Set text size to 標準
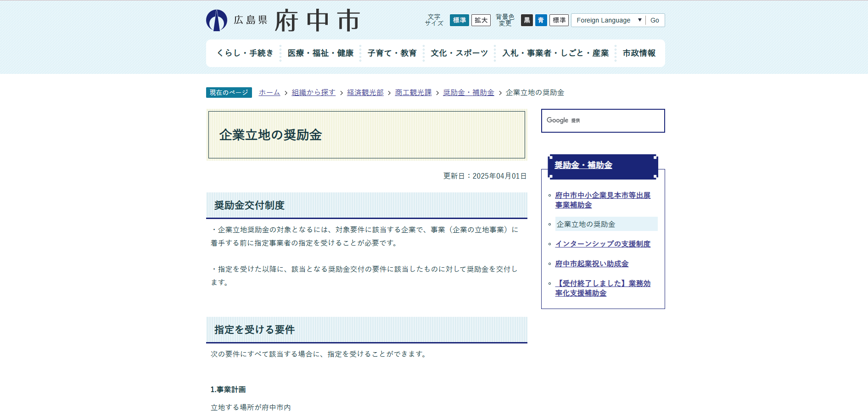 click(459, 20)
